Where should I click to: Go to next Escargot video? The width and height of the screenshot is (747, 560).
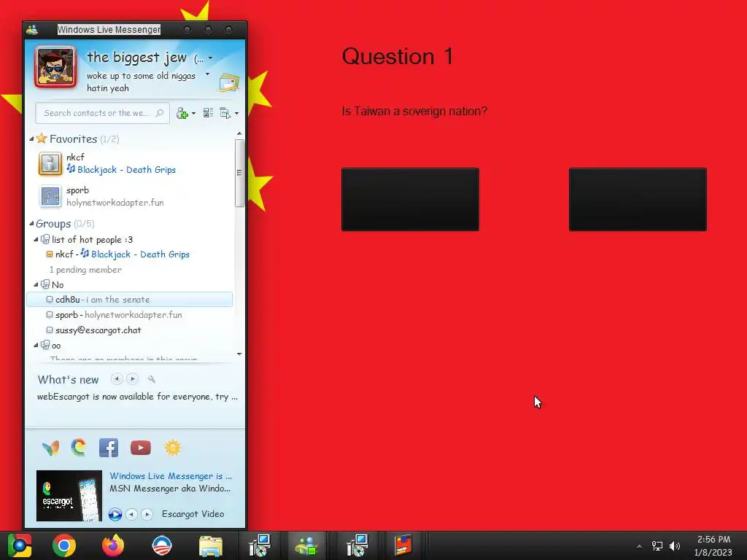click(x=147, y=514)
